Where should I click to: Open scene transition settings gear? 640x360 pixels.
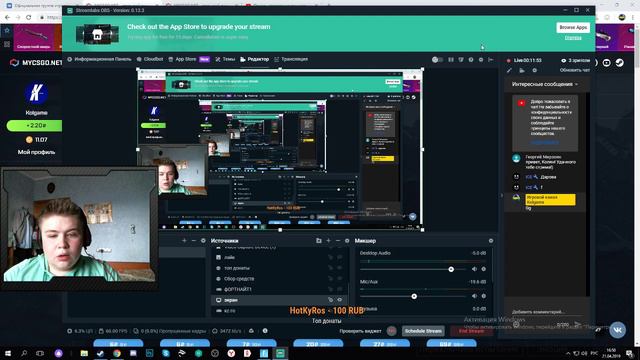203,241
